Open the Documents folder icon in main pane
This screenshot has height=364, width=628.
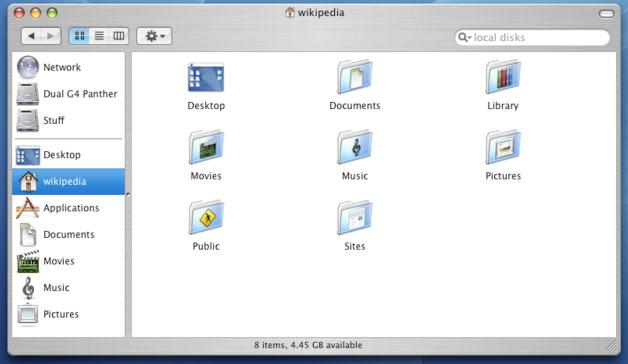click(x=354, y=76)
